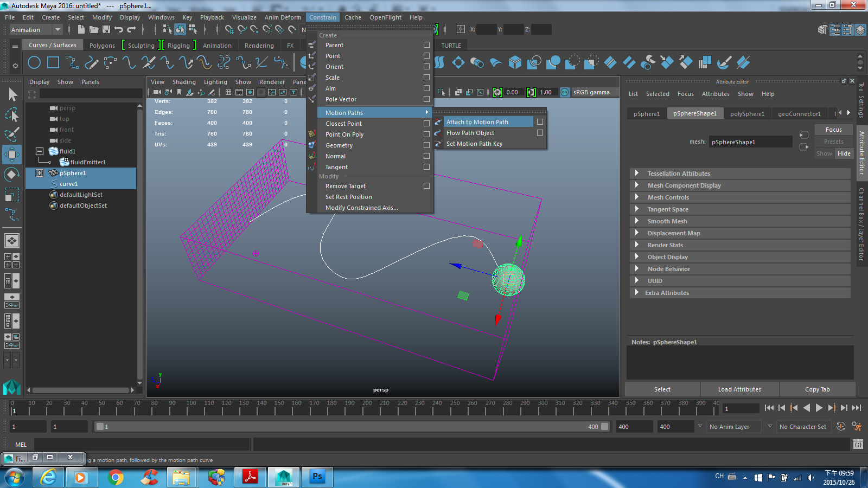Activate the Move tool in the left toolbox
This screenshot has width=868, height=488.
[12, 155]
